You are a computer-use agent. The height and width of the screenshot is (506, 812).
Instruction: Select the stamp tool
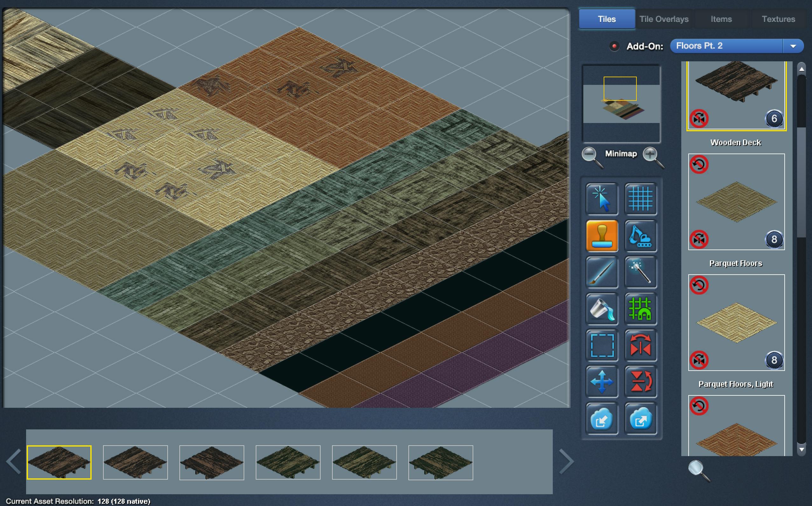(602, 236)
